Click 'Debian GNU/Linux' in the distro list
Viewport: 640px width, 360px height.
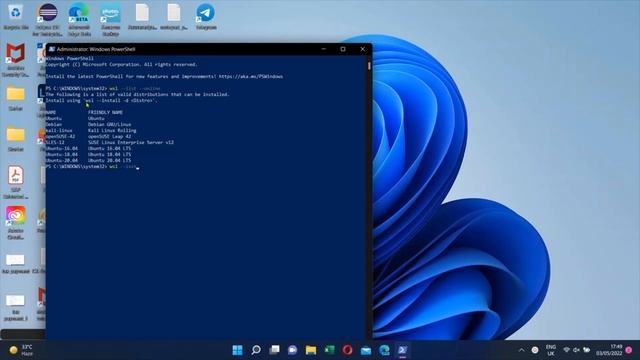pos(109,124)
